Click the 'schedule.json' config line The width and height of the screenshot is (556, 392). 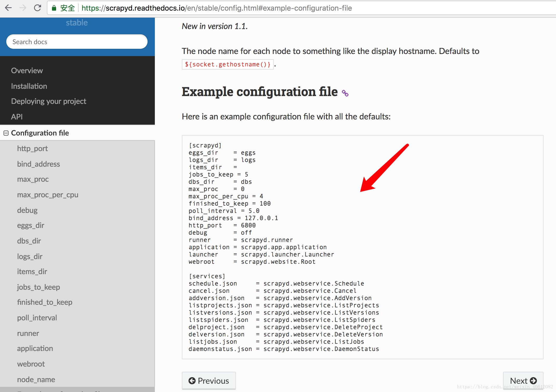click(276, 283)
